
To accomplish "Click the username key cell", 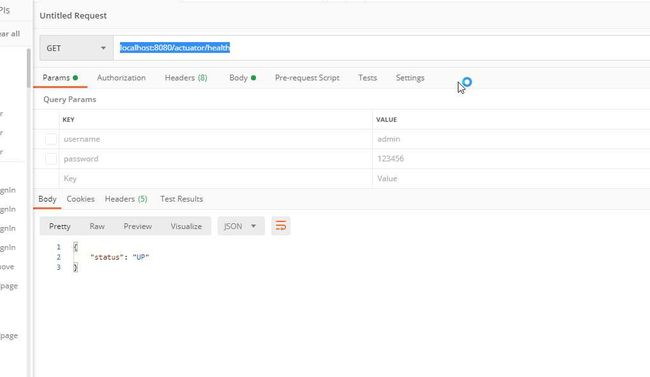I will (216, 139).
